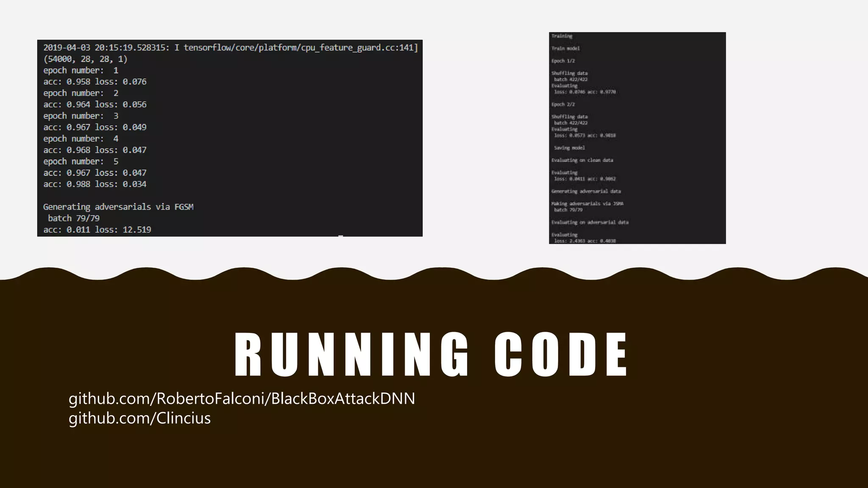Click 'Evaluating on adversarial data' line
Viewport: 868px width, 488px height.
[590, 222]
